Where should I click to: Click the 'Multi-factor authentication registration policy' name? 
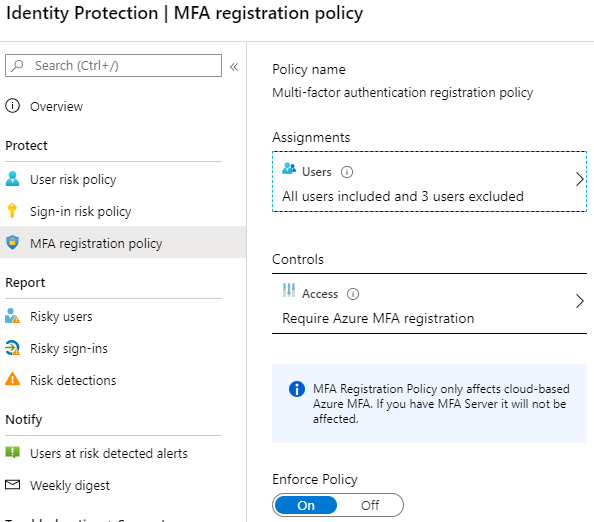click(x=402, y=92)
